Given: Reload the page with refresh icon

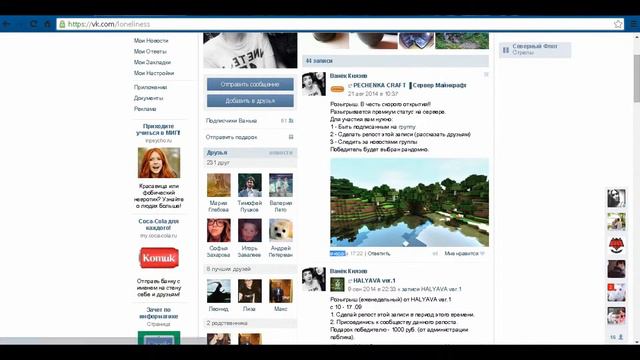Looking at the screenshot, I should click(33, 24).
